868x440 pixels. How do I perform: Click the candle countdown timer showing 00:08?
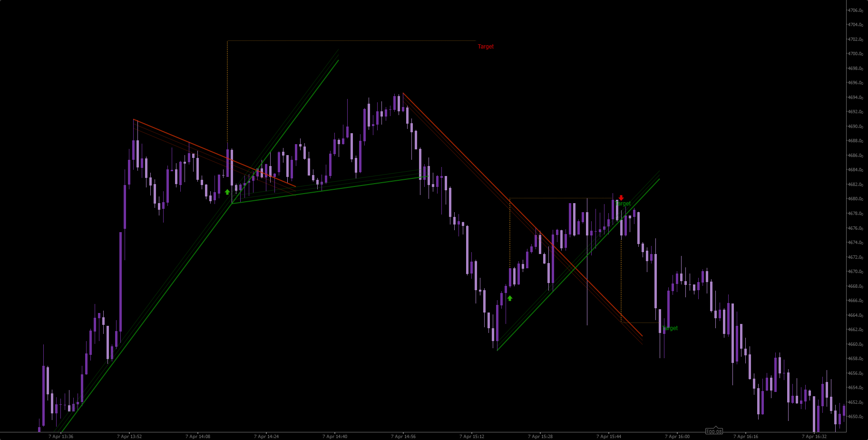(715, 432)
